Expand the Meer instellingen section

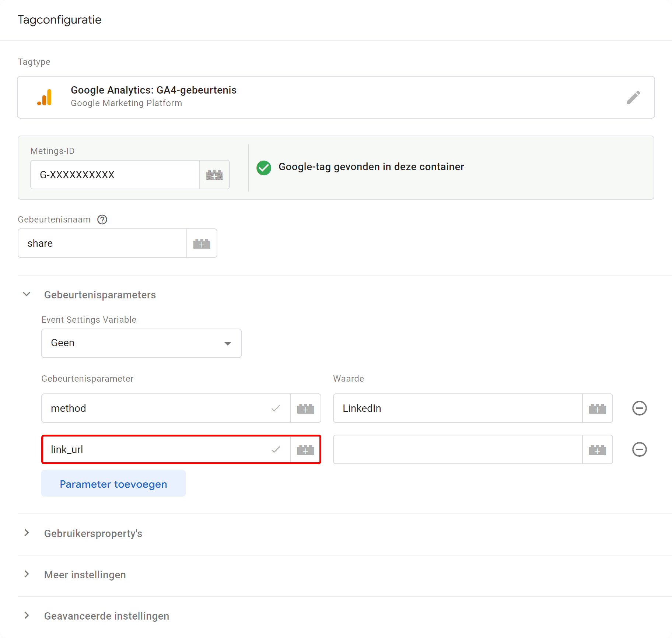tap(27, 574)
